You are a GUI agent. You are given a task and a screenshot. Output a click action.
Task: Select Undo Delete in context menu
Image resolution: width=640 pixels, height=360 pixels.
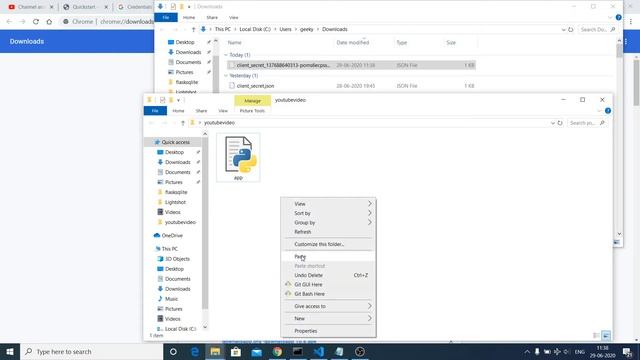coord(328,275)
